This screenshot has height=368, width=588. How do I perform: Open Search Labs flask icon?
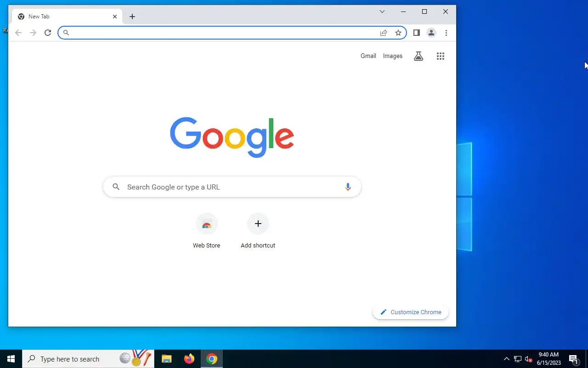pyautogui.click(x=418, y=56)
